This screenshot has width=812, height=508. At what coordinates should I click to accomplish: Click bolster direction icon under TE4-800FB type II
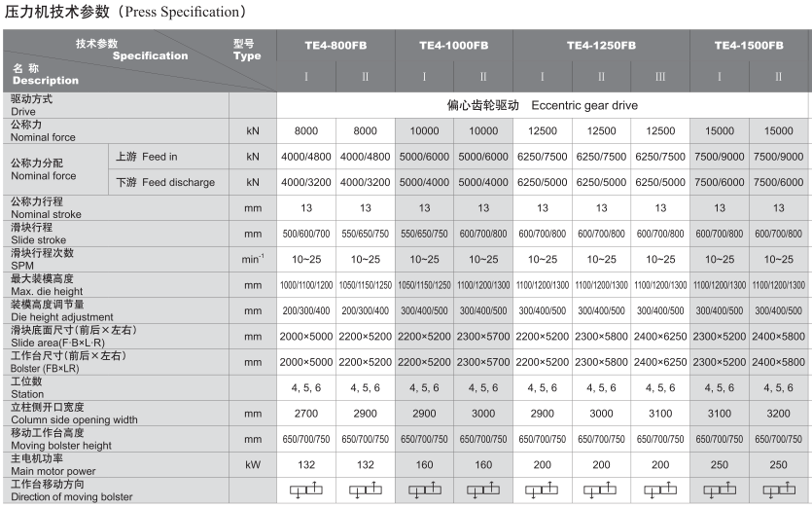click(366, 490)
